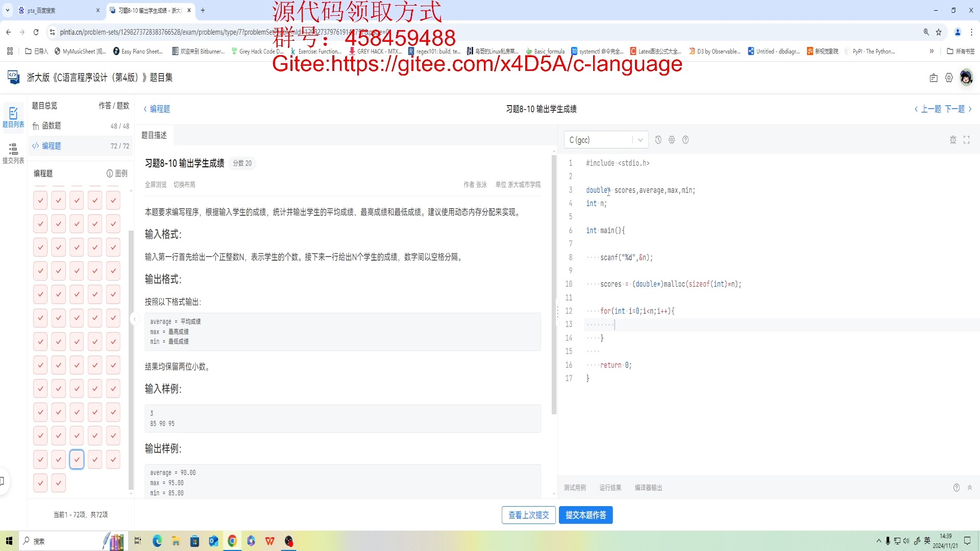
Task: Open the 题目列表 sidebar icon
Action: pos(13,116)
